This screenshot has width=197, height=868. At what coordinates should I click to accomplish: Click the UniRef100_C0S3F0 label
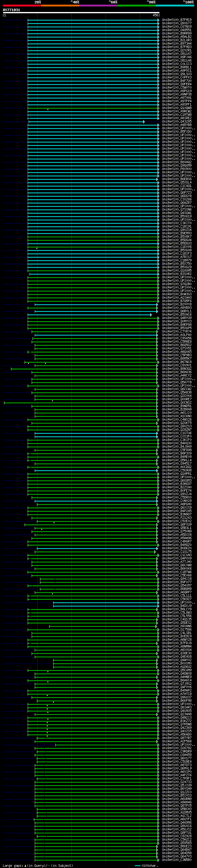tap(177, 436)
